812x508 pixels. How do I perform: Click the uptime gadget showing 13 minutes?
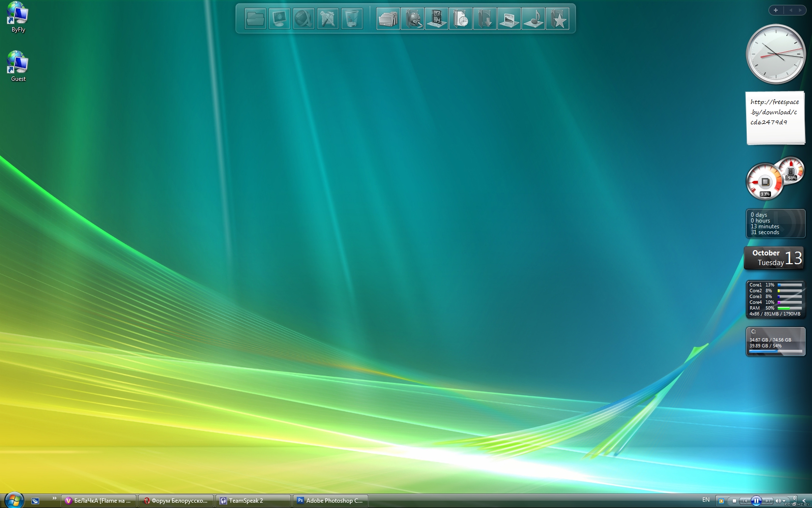coord(776,224)
